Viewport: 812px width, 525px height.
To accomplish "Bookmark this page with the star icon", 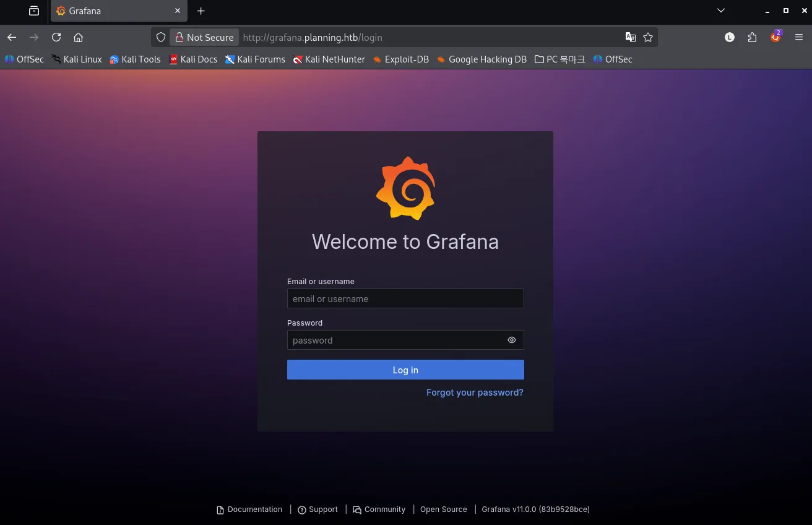I will (648, 37).
